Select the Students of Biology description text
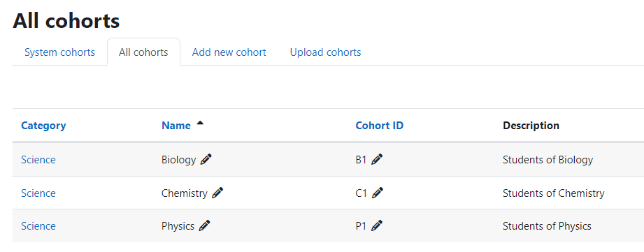This screenshot has height=252, width=644. pos(548,160)
